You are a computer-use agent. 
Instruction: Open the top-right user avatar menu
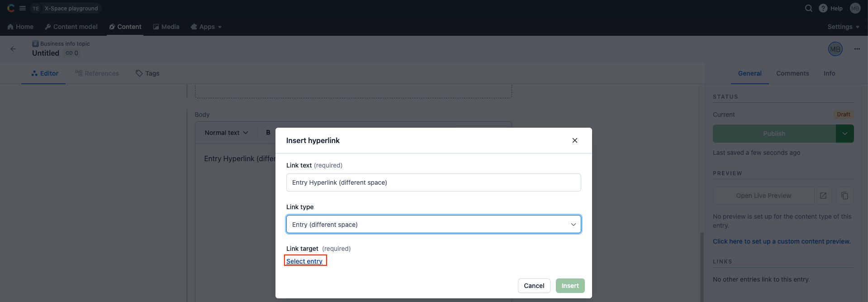[855, 8]
